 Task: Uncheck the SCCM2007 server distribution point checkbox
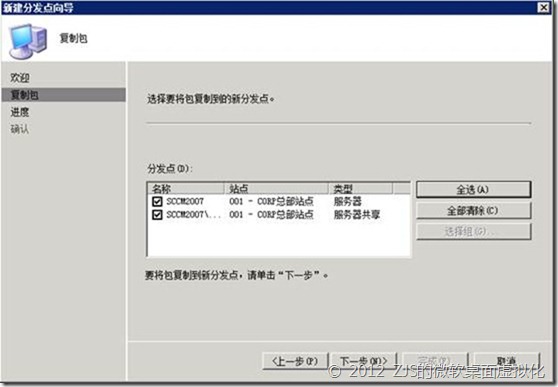(x=157, y=202)
